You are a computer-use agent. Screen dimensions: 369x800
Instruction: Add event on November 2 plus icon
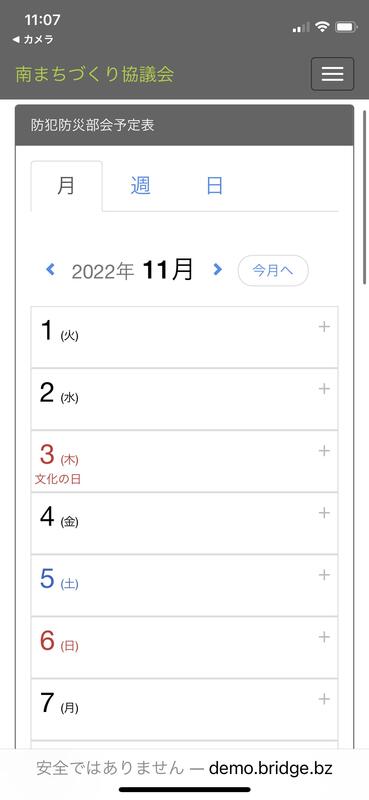click(x=324, y=389)
